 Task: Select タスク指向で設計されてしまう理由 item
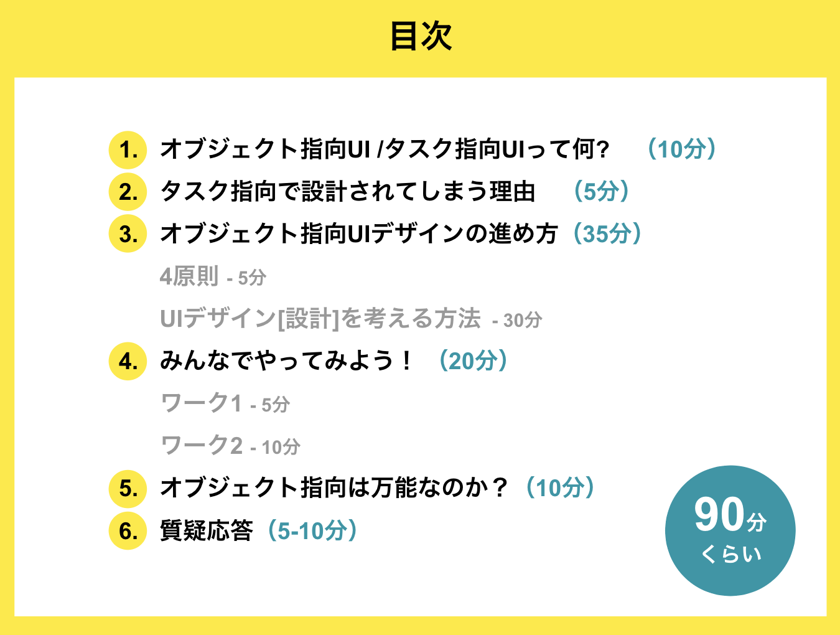click(348, 192)
